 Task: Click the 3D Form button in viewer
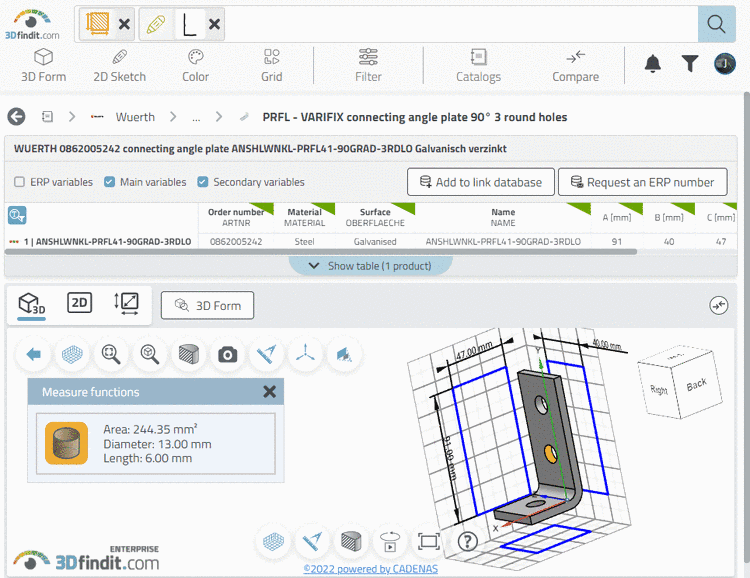point(208,305)
